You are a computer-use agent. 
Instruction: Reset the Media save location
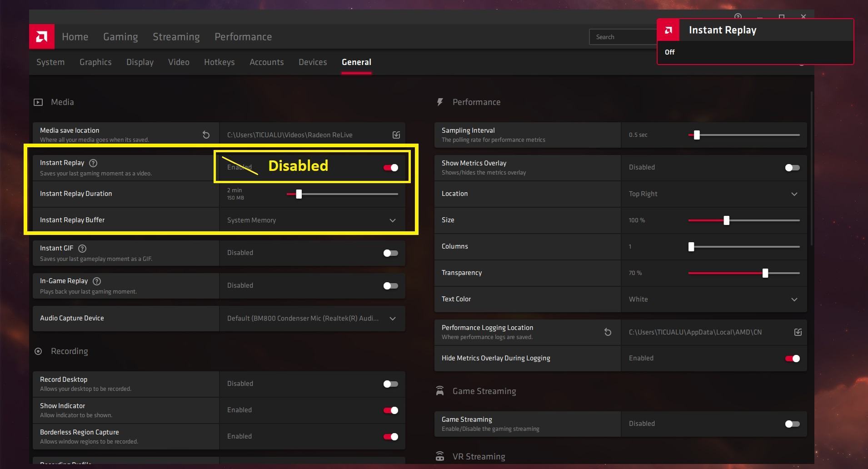(206, 135)
